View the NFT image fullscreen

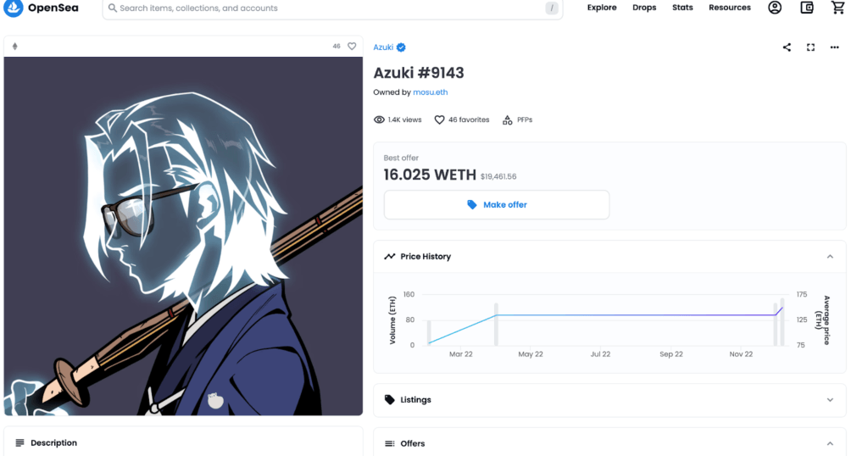[x=810, y=47]
